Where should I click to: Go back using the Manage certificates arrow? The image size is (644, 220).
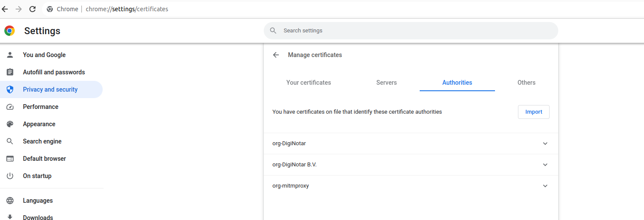(276, 55)
